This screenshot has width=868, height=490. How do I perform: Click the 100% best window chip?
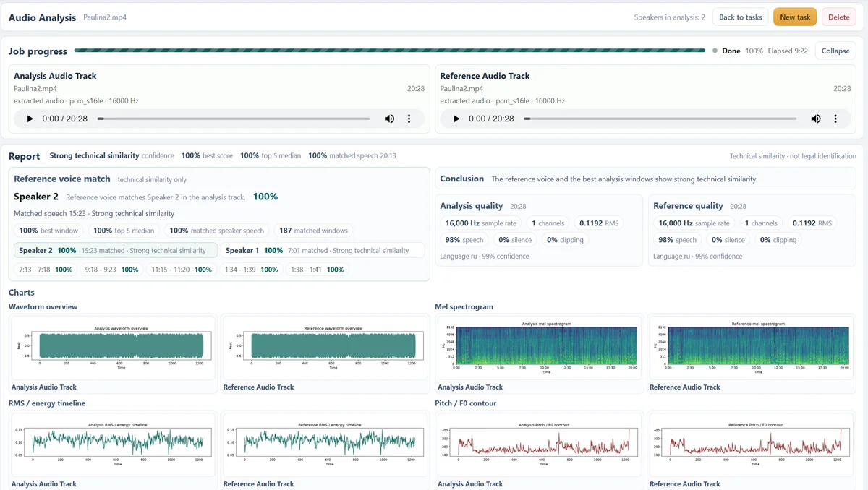(x=48, y=231)
